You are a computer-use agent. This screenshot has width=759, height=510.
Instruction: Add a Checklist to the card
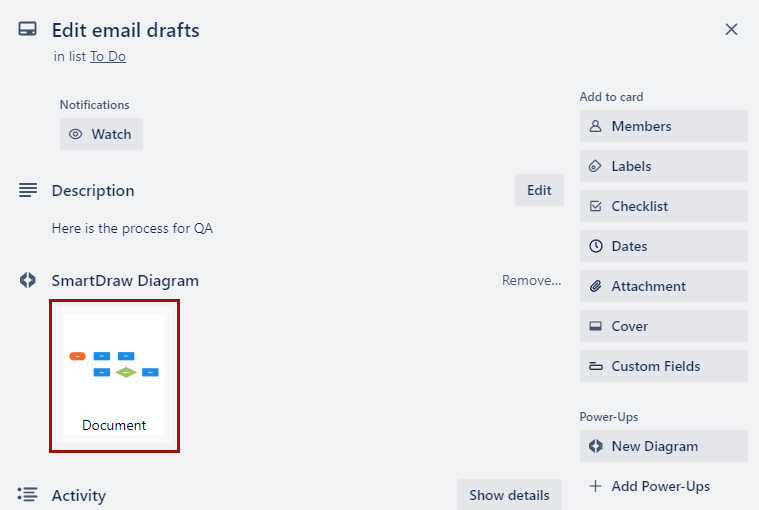pos(664,206)
